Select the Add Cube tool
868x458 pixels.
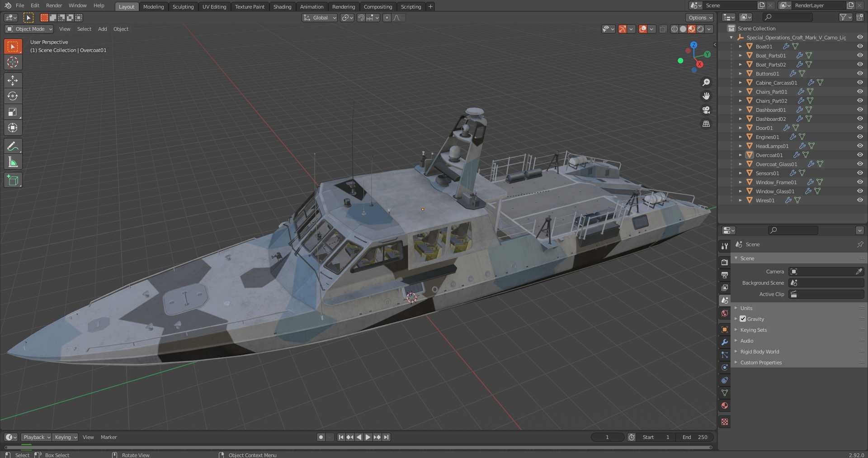point(13,180)
